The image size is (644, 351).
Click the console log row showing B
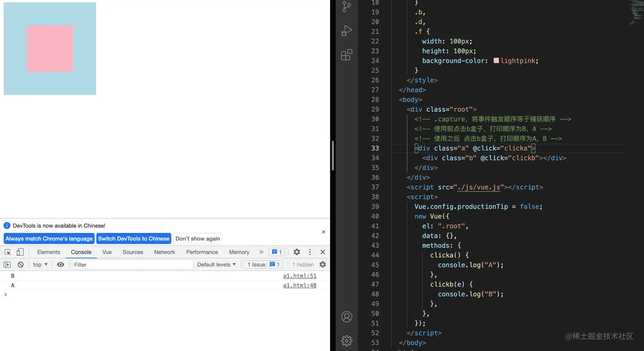point(165,276)
